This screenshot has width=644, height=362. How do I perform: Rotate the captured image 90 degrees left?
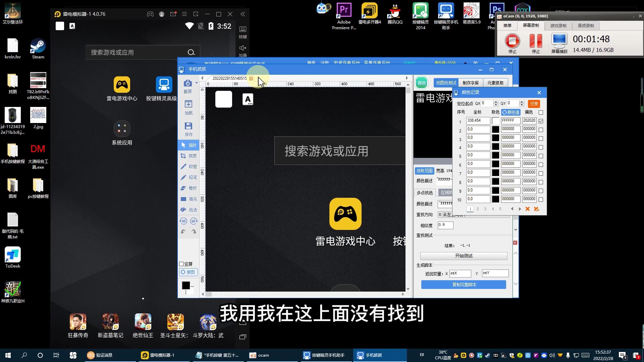coord(183,221)
